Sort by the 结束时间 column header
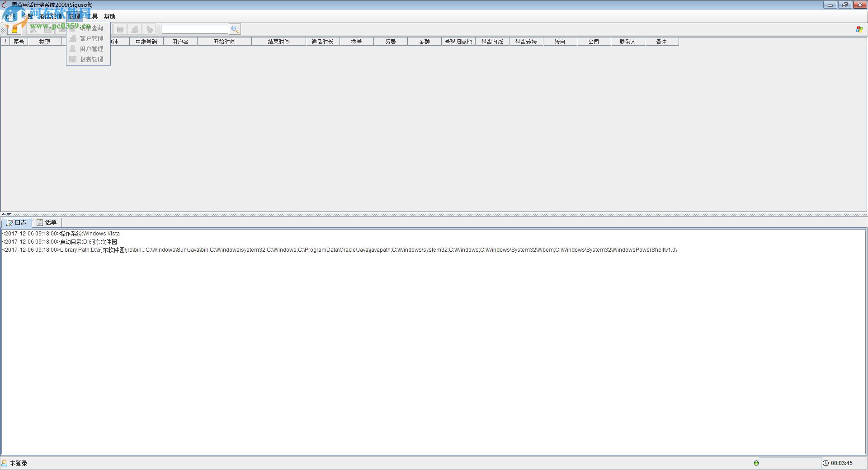This screenshot has width=868, height=470. point(279,42)
